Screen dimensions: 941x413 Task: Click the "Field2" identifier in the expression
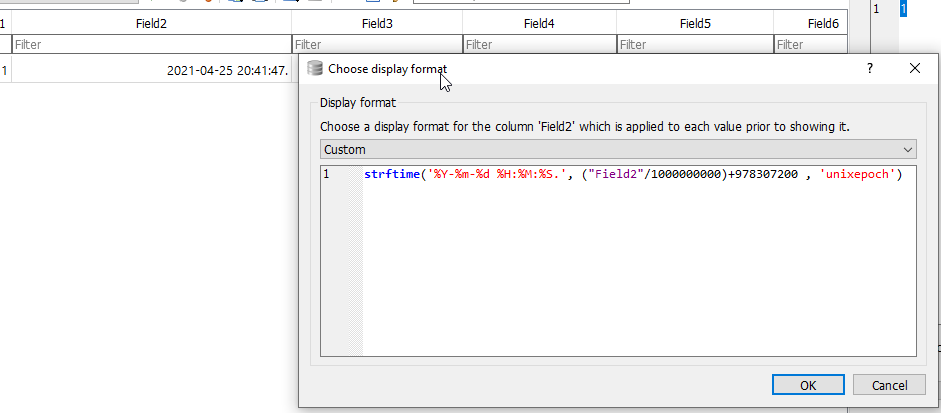(x=618, y=174)
